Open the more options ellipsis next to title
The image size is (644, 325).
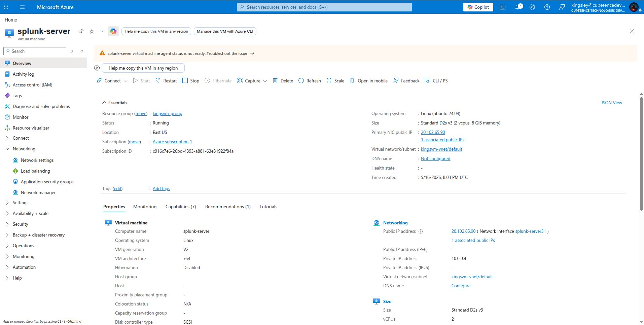tap(103, 31)
